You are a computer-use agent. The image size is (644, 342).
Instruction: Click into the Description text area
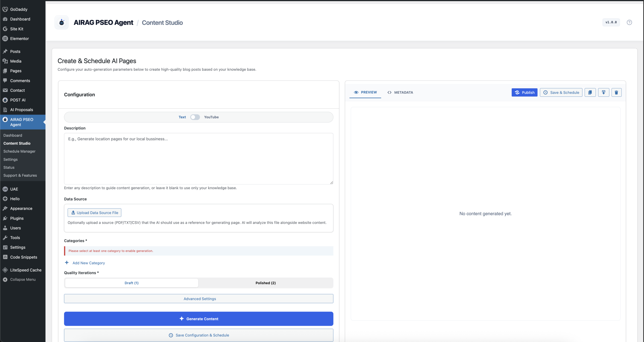pyautogui.click(x=198, y=159)
